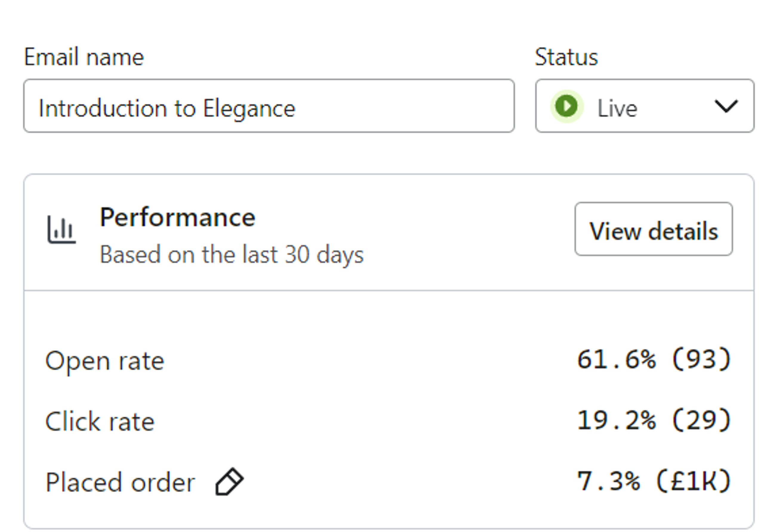Select the Placed order metric label
This screenshot has height=532, width=764.
pos(120,483)
